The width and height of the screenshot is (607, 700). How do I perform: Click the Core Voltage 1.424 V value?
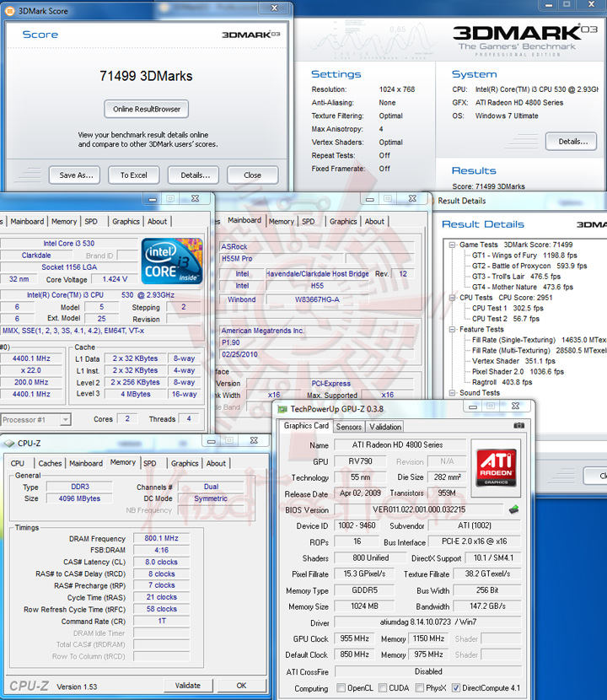[x=115, y=279]
